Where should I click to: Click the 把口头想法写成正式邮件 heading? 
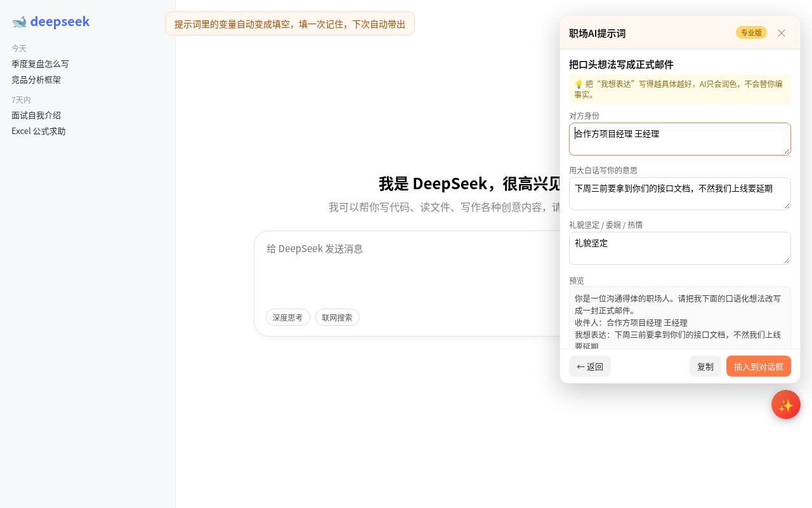[621, 65]
